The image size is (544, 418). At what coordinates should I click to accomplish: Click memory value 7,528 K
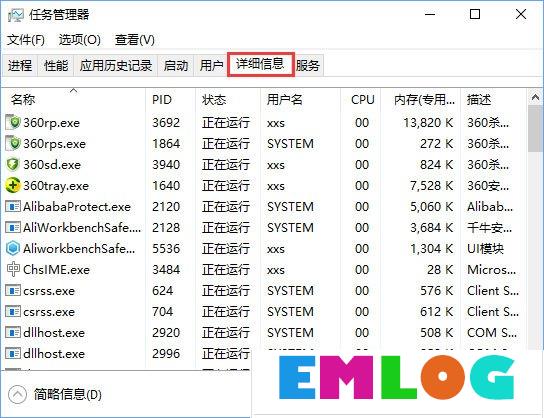pos(431,186)
